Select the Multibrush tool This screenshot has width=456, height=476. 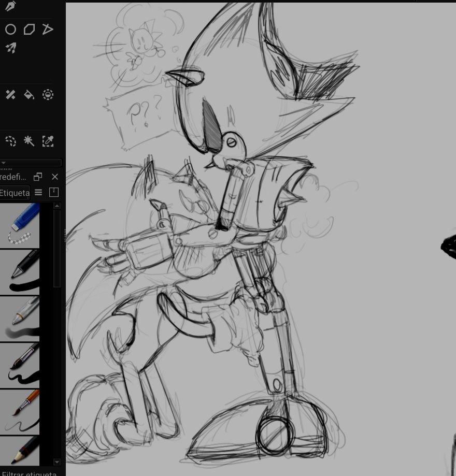tap(11, 48)
